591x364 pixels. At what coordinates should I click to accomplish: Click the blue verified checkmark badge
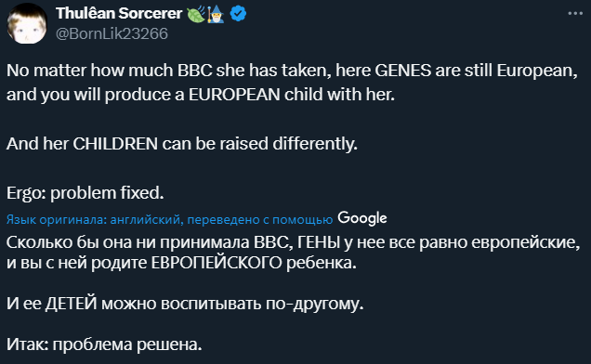tap(238, 14)
